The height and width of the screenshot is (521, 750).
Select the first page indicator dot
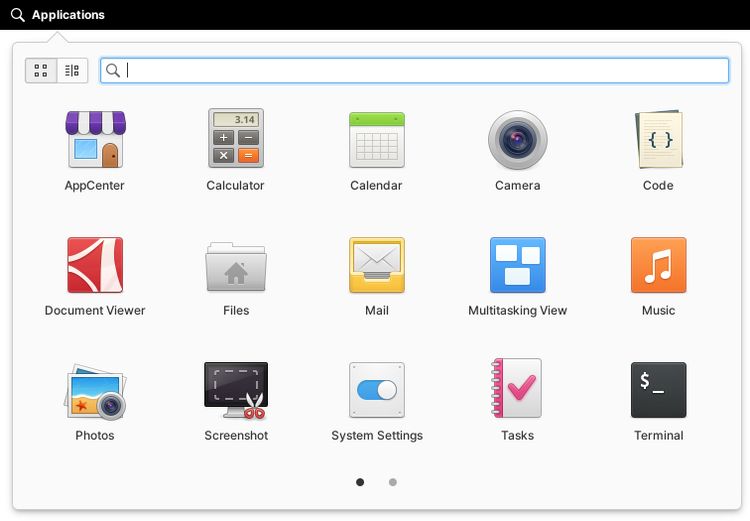tap(360, 482)
